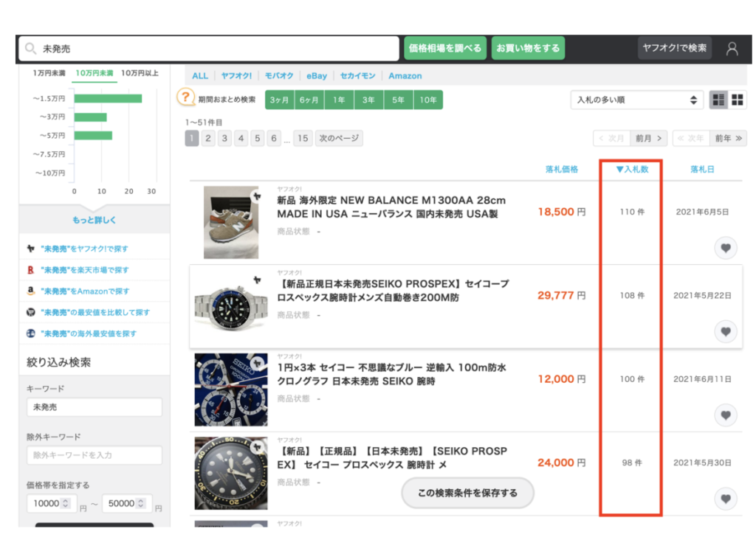This screenshot has width=756, height=540.
Task: Click the question mark help icon
Action: (x=186, y=99)
